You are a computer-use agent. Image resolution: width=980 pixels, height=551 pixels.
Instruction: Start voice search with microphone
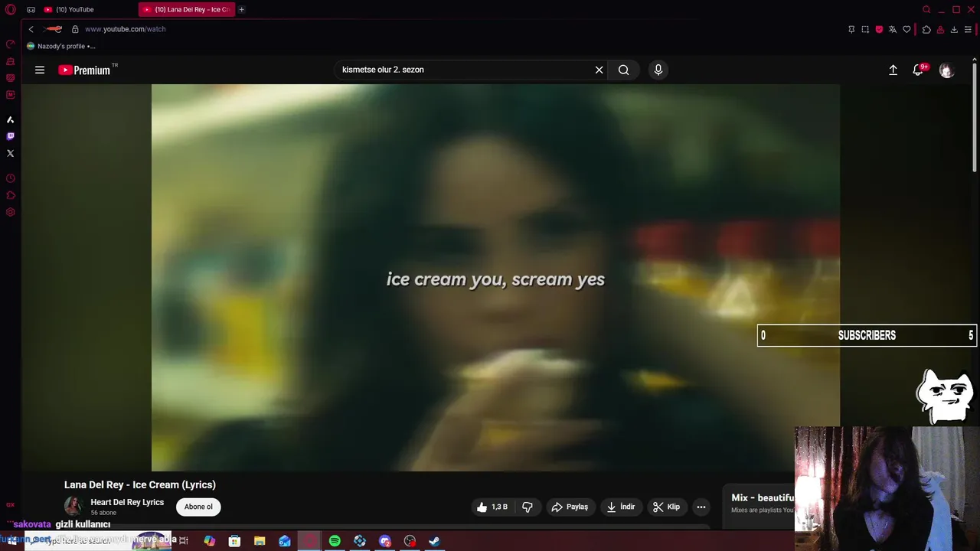[x=658, y=70]
